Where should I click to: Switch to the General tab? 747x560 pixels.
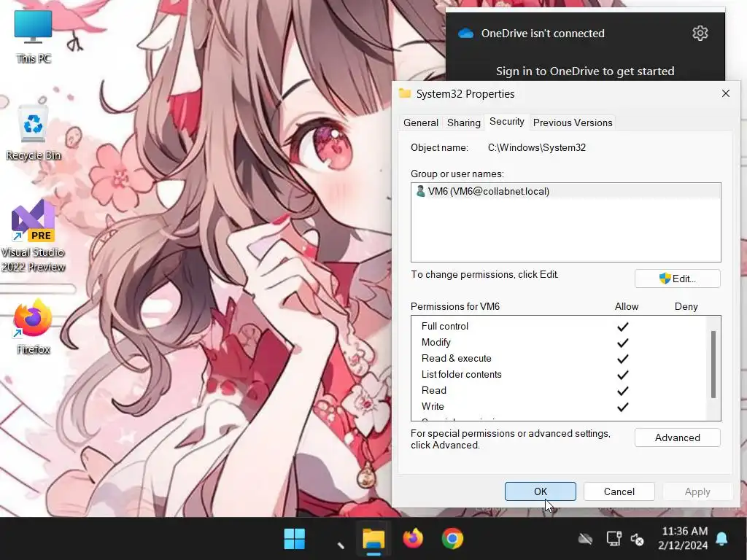click(x=421, y=122)
